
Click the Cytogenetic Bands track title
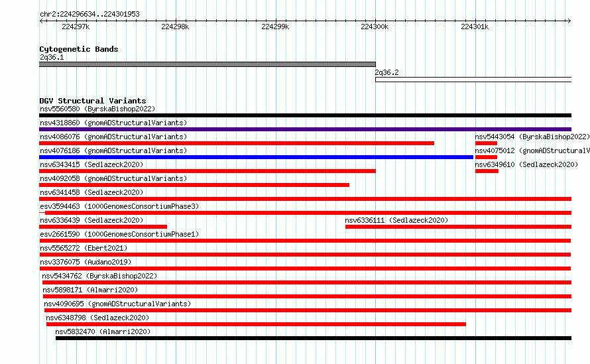point(79,49)
